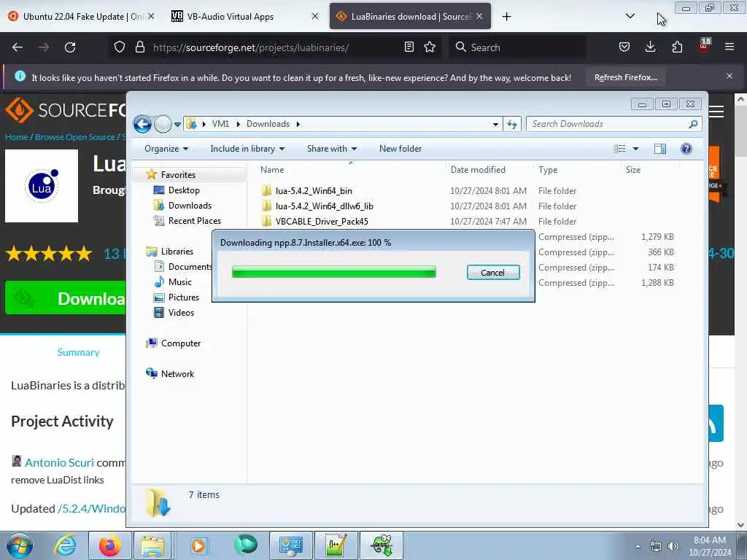Select lua-5.4.2_Win64_bin folder

point(314,191)
